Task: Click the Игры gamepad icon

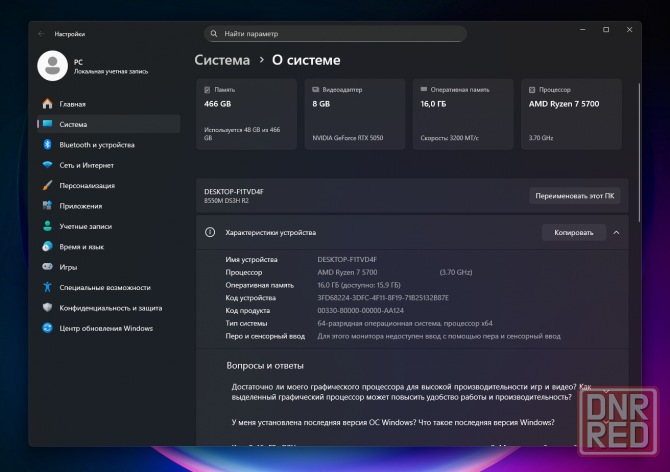Action: [x=47, y=267]
